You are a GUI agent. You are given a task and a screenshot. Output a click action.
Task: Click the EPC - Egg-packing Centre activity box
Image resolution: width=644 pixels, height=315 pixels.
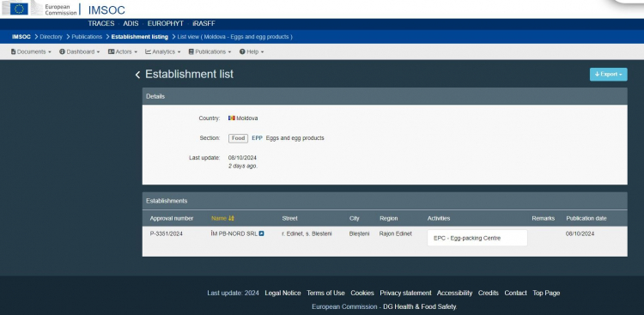click(477, 238)
